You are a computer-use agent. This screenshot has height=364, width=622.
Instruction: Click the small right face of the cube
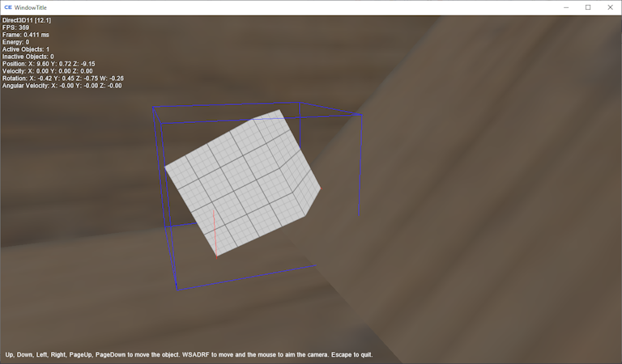(x=306, y=192)
